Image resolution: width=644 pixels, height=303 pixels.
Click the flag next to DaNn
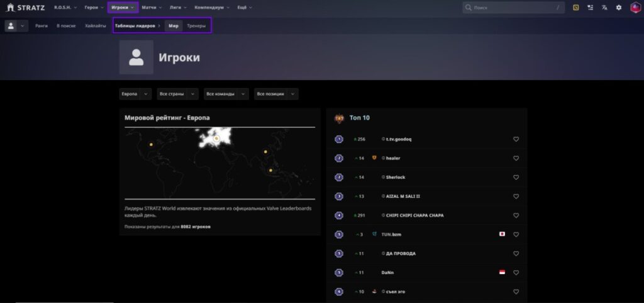pos(502,272)
